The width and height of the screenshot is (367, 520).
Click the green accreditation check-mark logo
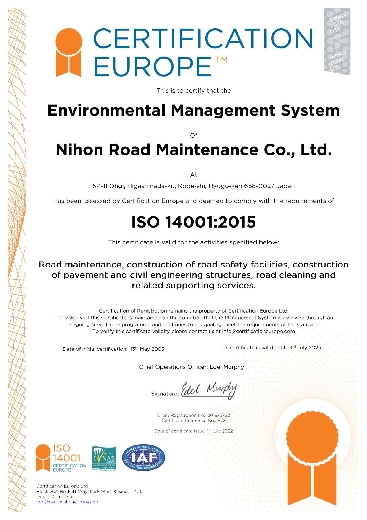[104, 458]
